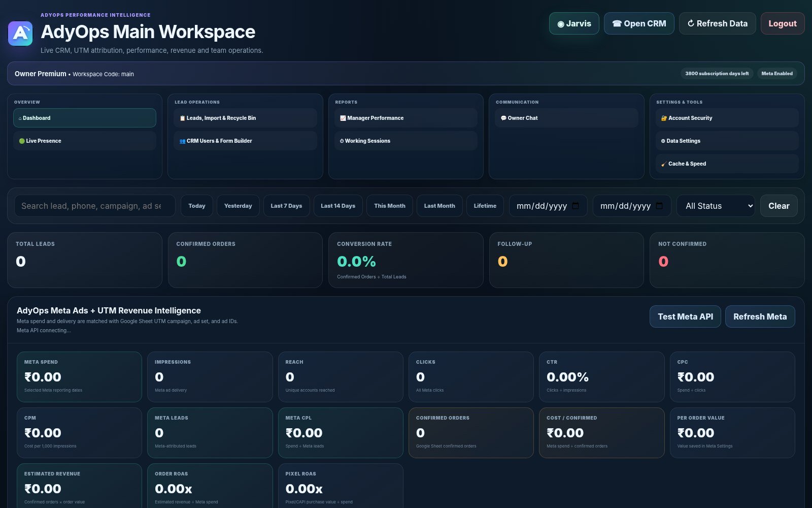Select the Total Leads card

(x=85, y=260)
